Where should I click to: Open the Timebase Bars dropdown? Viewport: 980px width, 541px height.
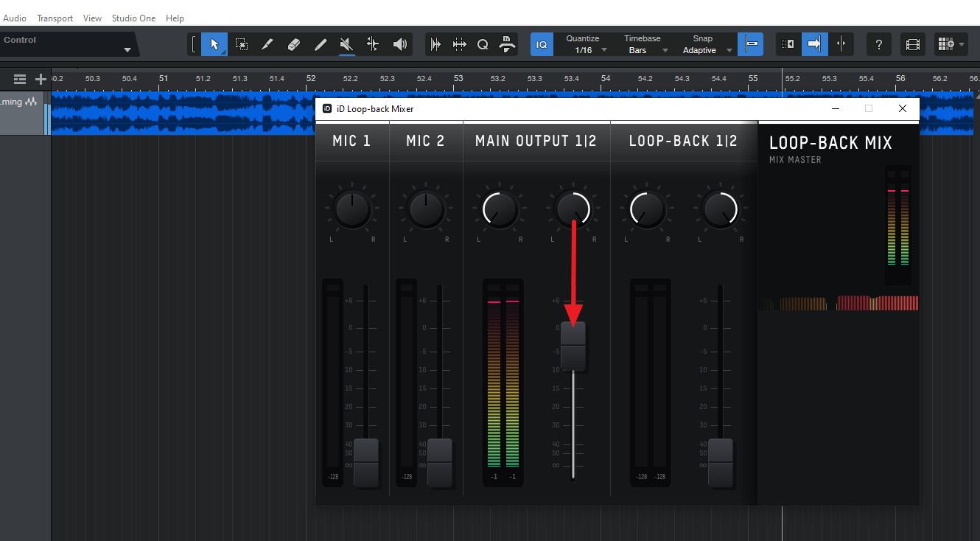tap(646, 50)
